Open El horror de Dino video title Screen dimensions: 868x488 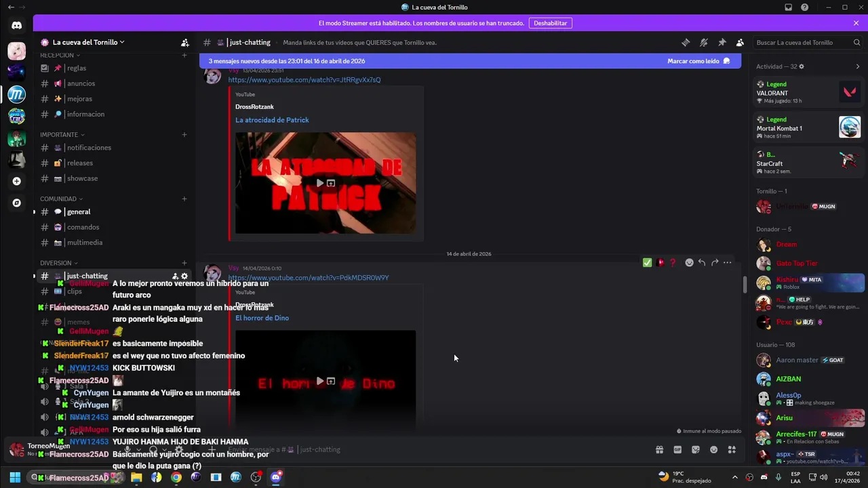coord(262,318)
